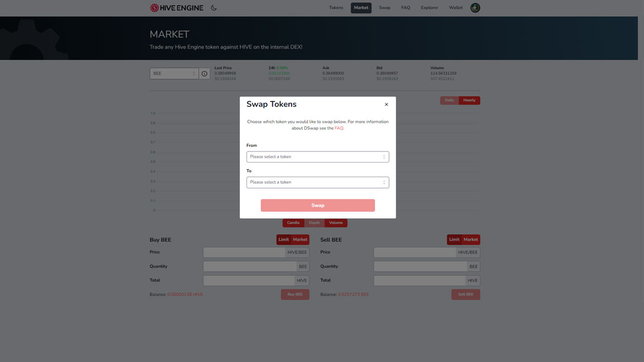Click the Buy BEE submit button
This screenshot has height=362, width=644.
tap(295, 294)
